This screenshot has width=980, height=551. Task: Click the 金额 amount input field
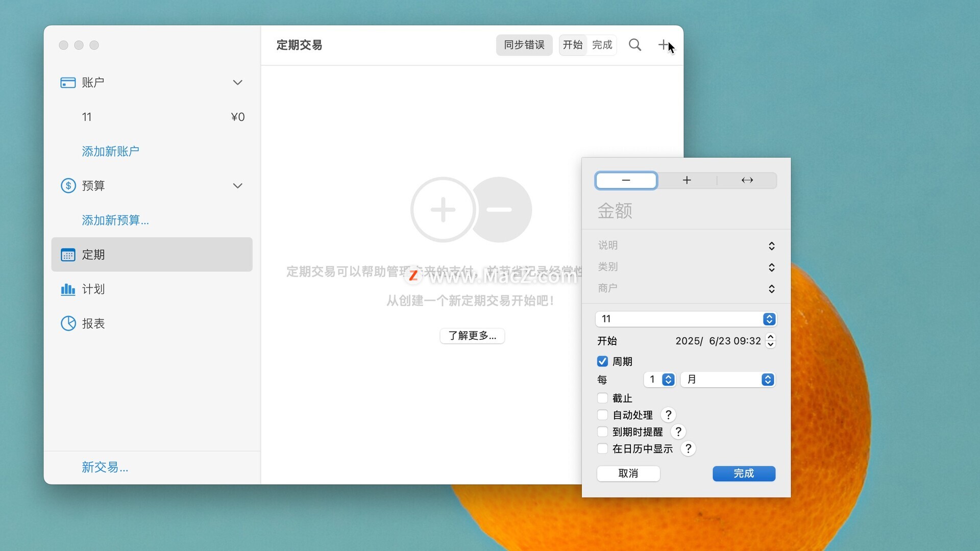point(686,211)
